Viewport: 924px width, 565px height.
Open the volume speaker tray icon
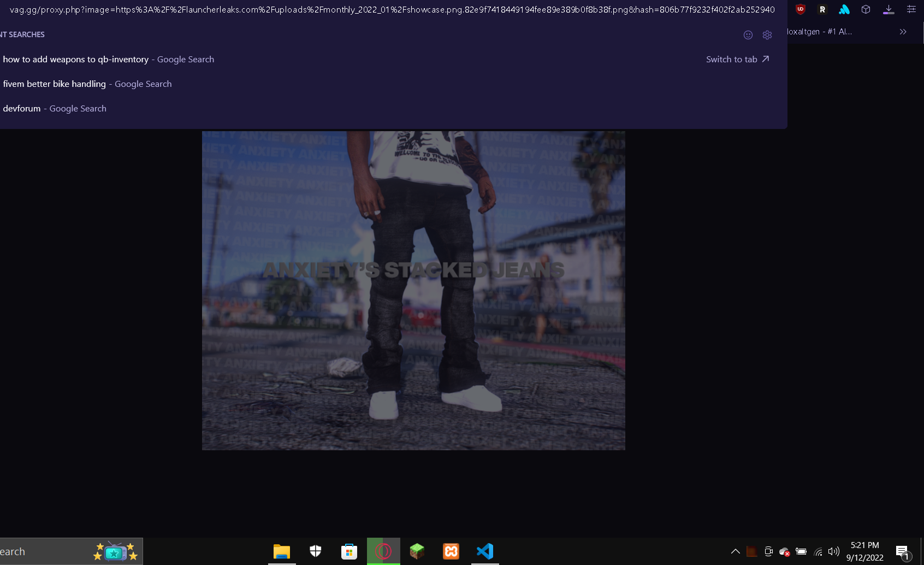coord(834,551)
